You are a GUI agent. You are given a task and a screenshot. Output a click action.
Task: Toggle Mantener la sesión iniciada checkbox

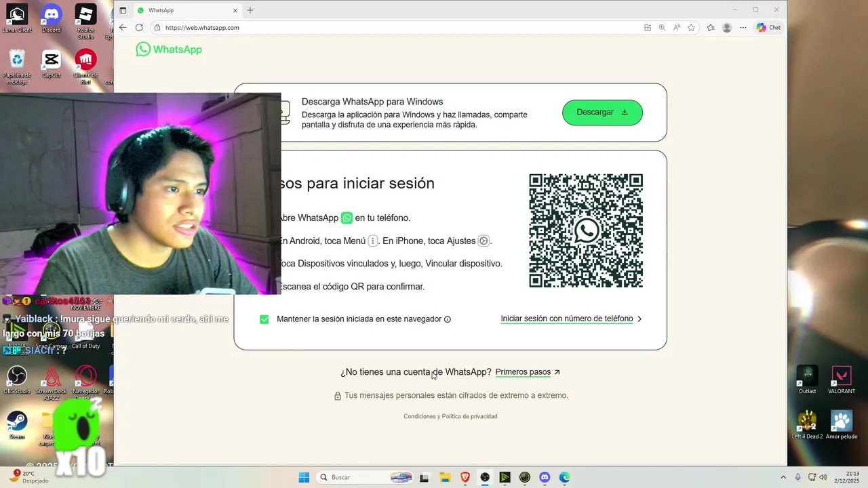pyautogui.click(x=264, y=319)
